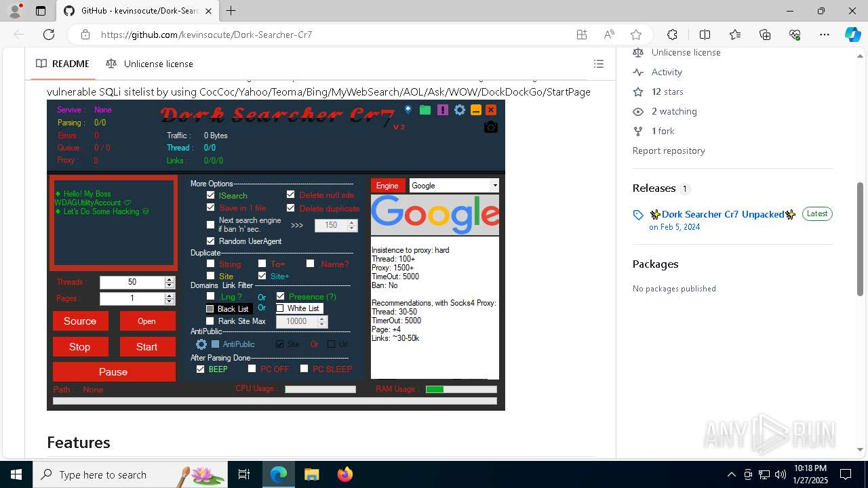Open the Report repository link

(x=669, y=150)
